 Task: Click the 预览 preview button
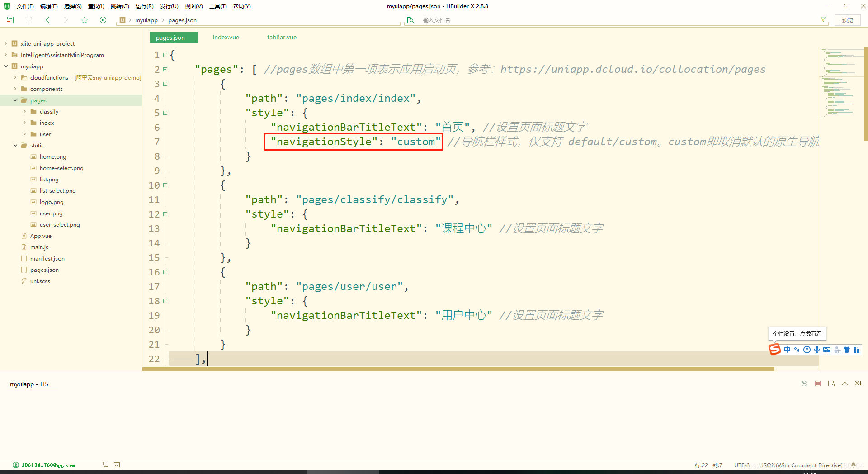(x=848, y=20)
